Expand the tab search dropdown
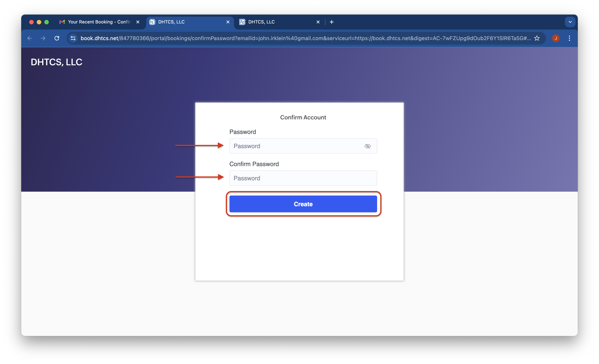This screenshot has width=599, height=364. pyautogui.click(x=570, y=22)
